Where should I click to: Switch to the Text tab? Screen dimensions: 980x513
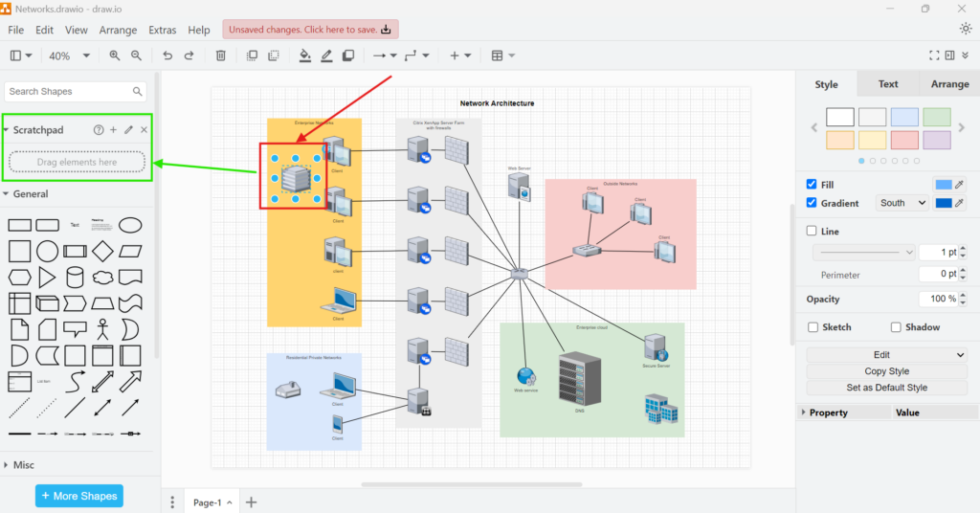(x=888, y=84)
